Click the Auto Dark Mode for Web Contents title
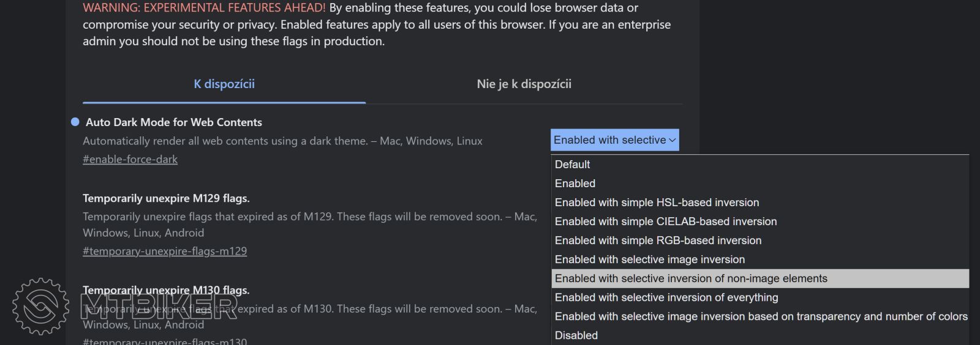This screenshot has height=345, width=980. point(174,122)
